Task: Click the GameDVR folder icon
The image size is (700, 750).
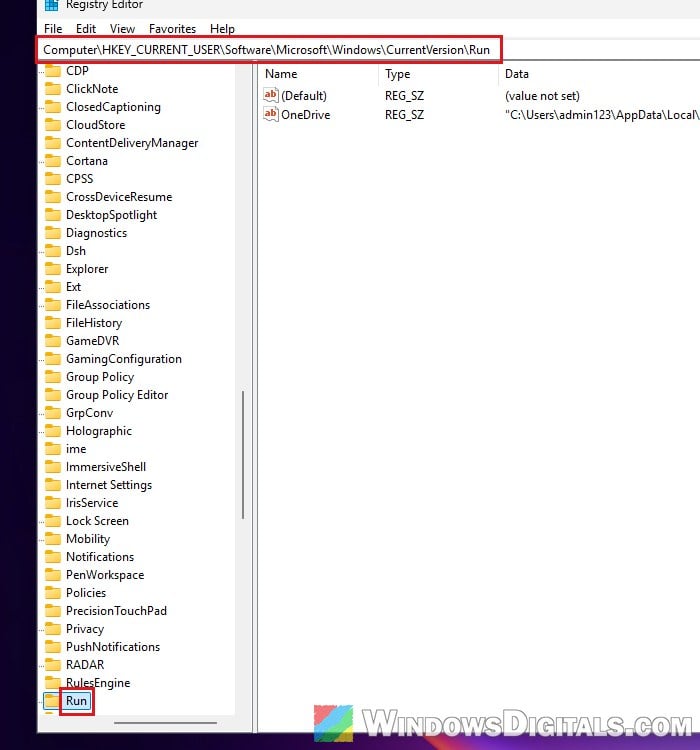Action: (x=53, y=341)
